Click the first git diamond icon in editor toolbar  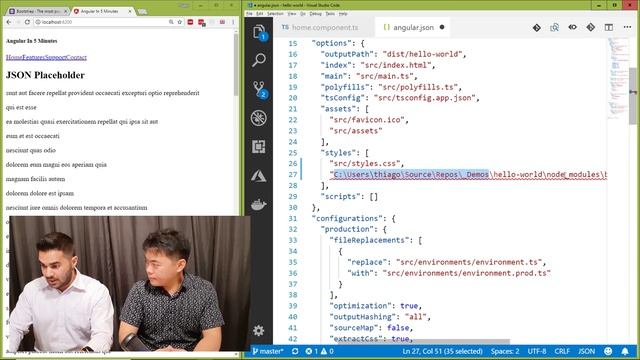click(x=537, y=27)
